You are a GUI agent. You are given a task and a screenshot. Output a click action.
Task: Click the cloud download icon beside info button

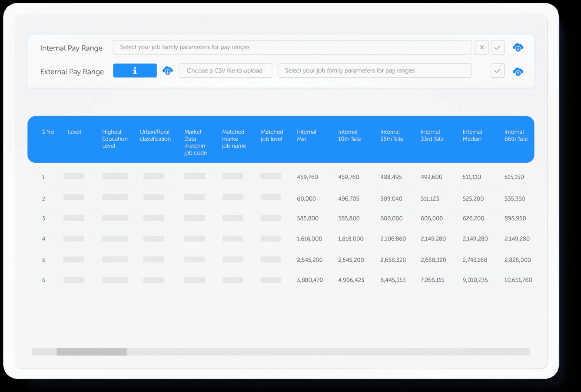pyautogui.click(x=167, y=71)
